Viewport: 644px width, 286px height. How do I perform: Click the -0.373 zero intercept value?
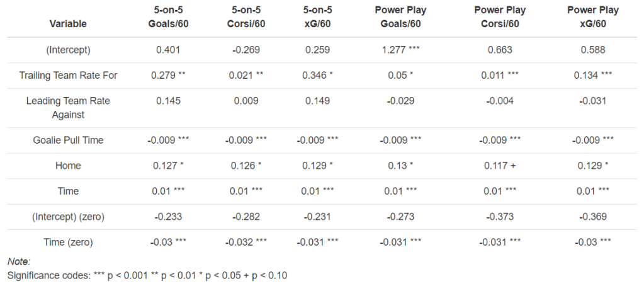coord(500,217)
